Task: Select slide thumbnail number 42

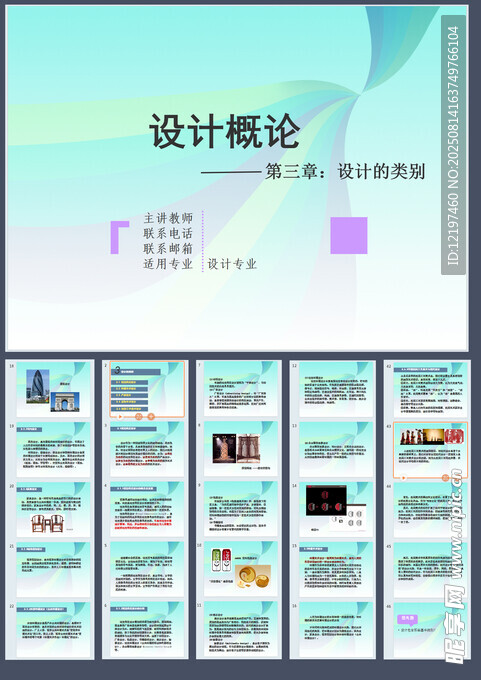Action: pyautogui.click(x=431, y=389)
